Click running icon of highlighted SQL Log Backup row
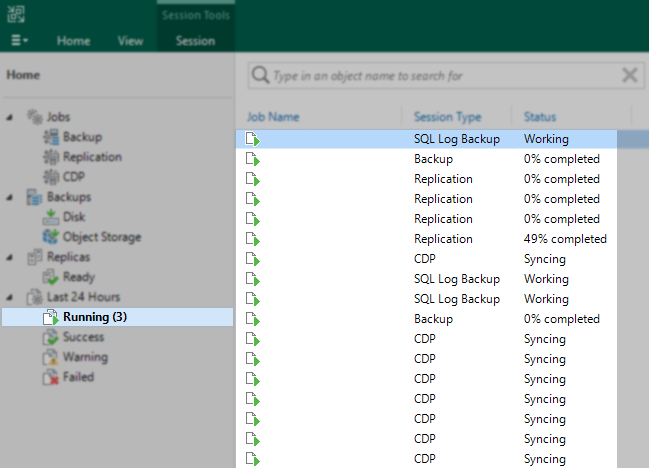Image resolution: width=649 pixels, height=468 pixels. point(252,139)
